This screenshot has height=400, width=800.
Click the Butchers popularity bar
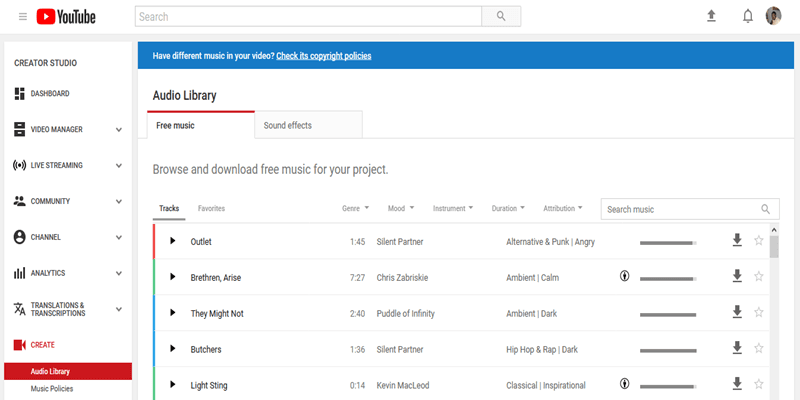pos(668,351)
